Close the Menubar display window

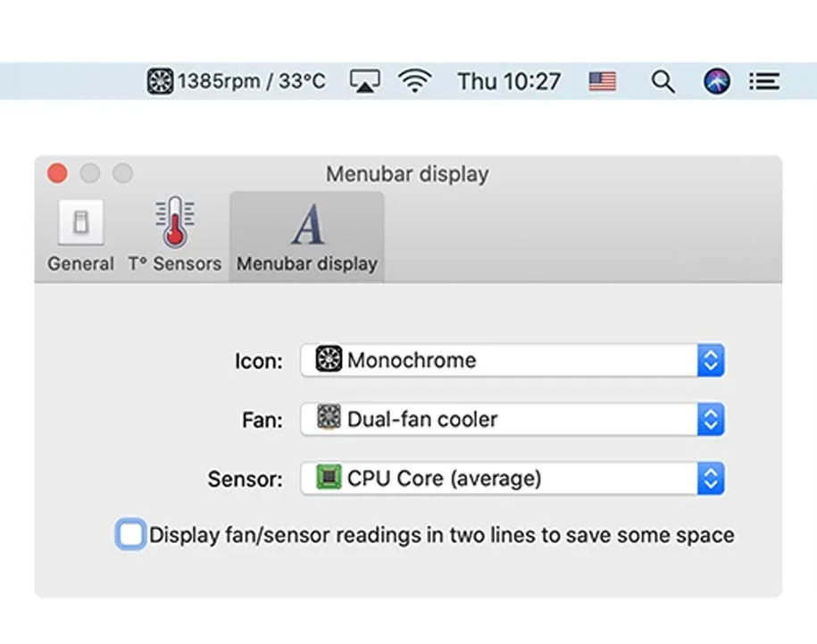(x=57, y=173)
